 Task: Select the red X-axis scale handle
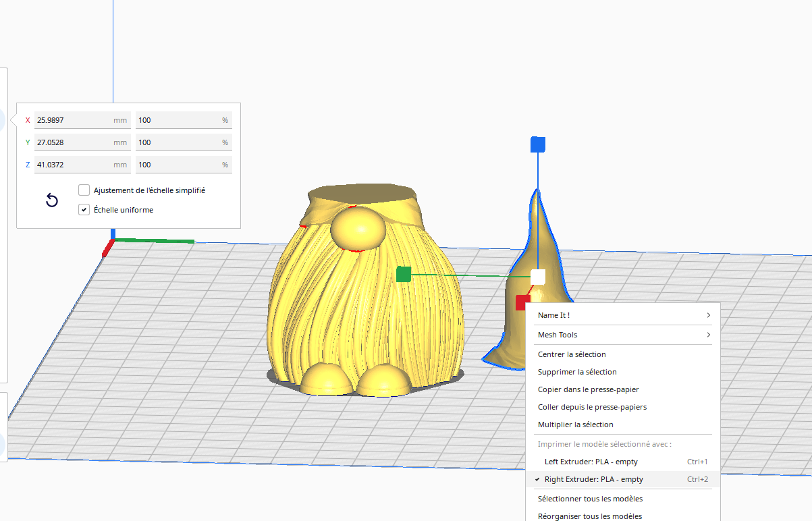click(x=522, y=302)
